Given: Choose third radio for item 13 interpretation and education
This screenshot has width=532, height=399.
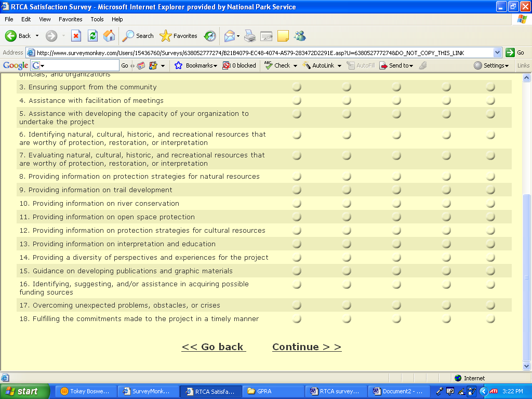Looking at the screenshot, I should tap(396, 244).
